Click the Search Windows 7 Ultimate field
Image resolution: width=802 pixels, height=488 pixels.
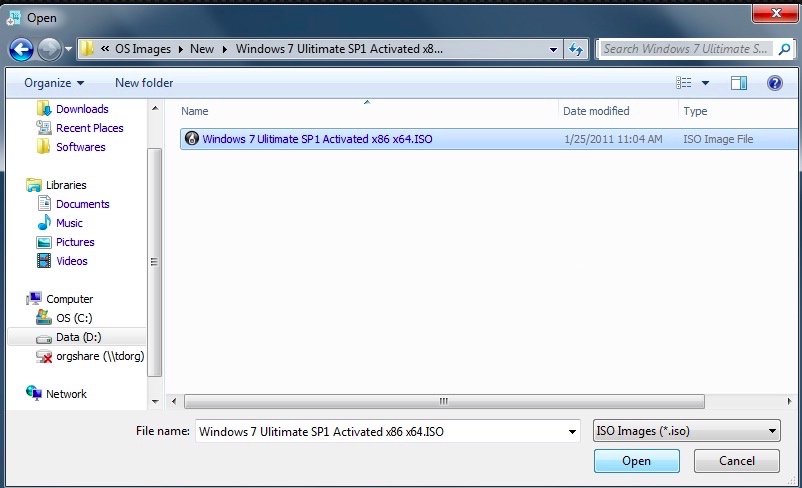(685, 49)
